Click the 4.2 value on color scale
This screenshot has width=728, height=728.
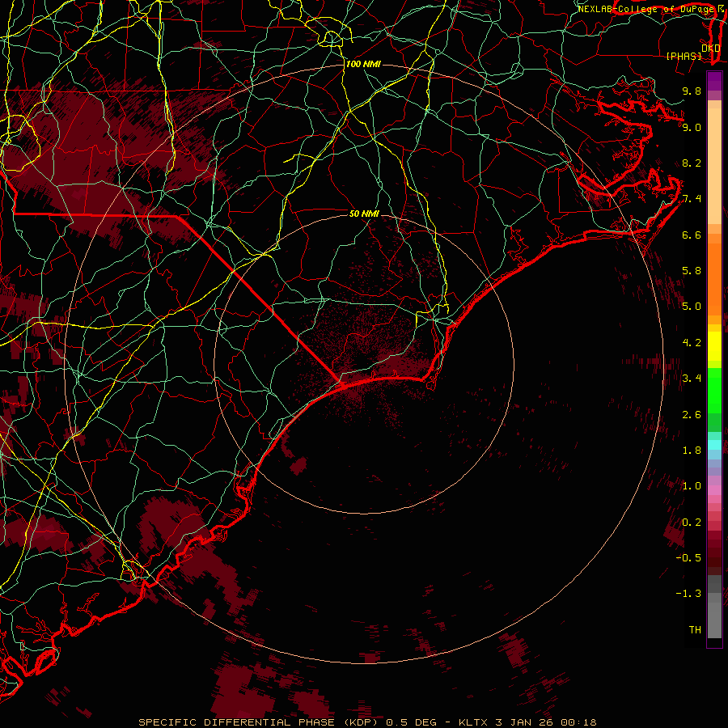tap(692, 343)
